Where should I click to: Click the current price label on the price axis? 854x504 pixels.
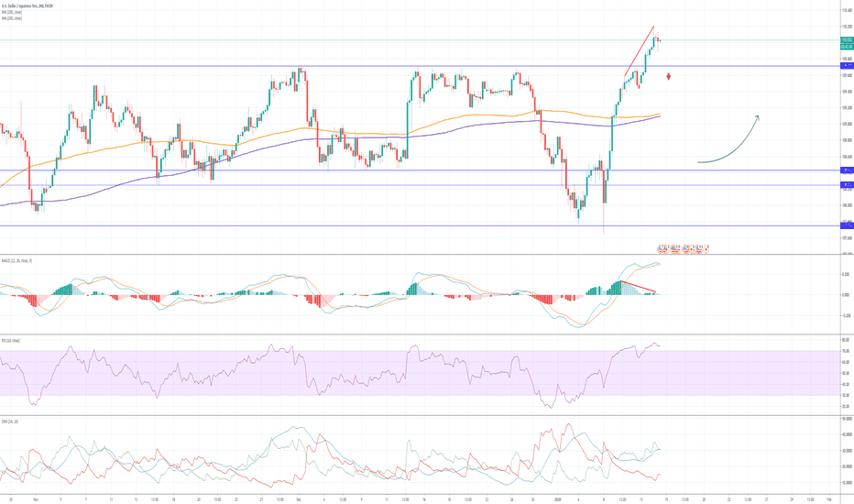point(847,40)
